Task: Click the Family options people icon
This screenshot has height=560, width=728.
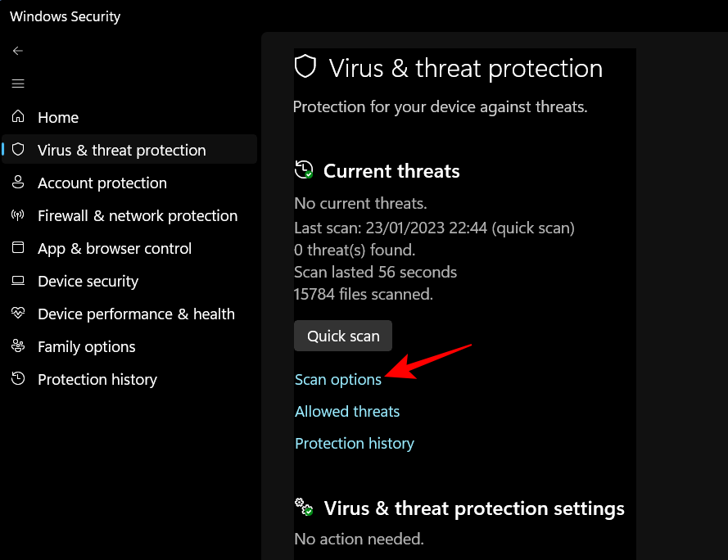Action: (x=18, y=346)
